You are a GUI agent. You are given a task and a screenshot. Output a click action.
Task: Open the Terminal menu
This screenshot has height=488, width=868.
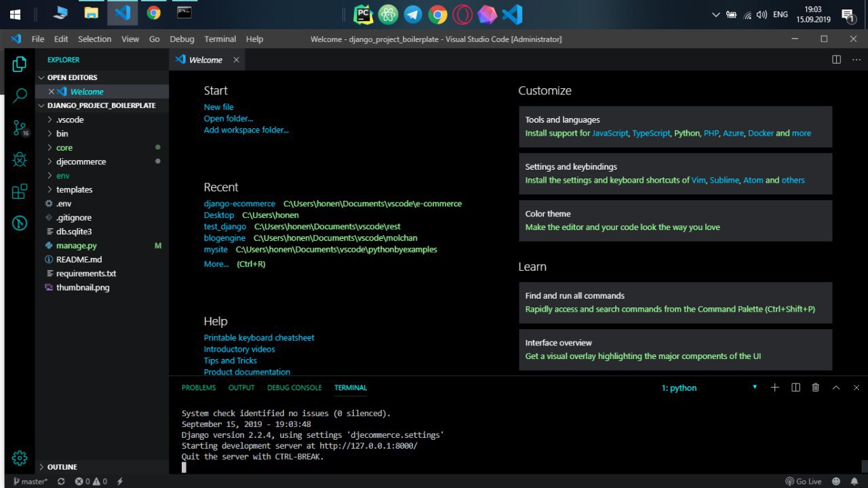pos(220,39)
